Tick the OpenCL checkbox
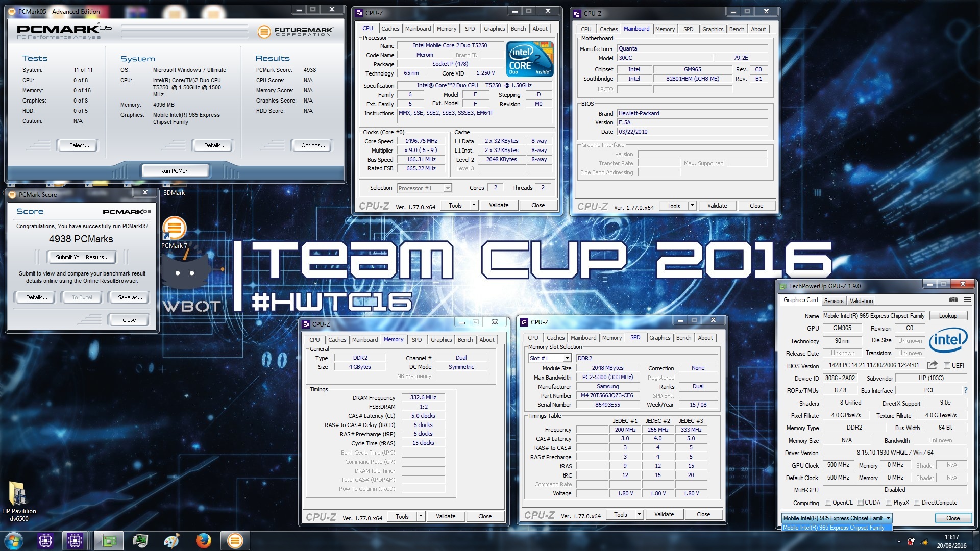Image resolution: width=980 pixels, height=551 pixels. pos(828,503)
